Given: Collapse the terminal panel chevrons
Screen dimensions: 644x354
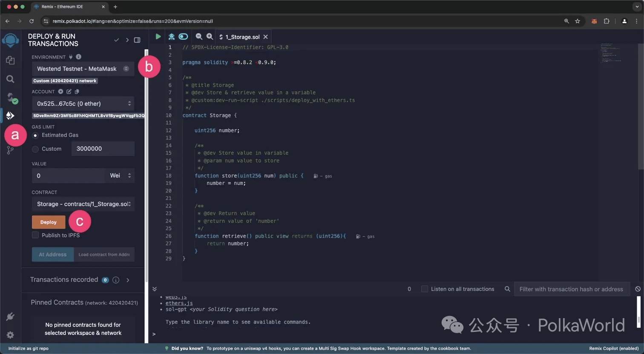Looking at the screenshot, I should click(x=155, y=289).
